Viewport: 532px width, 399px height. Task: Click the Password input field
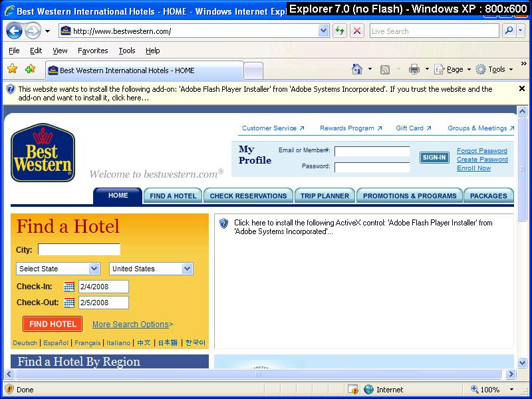[372, 168]
